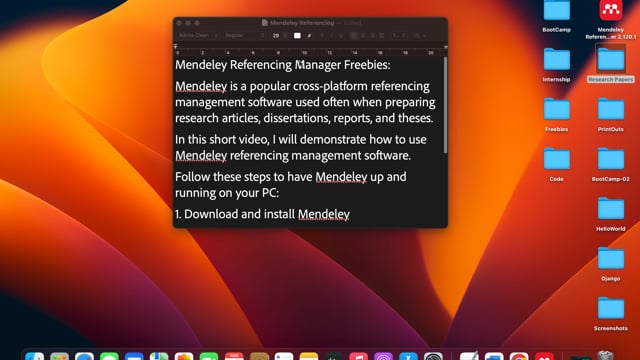
Task: Align text left in TextEdit toolbar
Action: point(353,36)
